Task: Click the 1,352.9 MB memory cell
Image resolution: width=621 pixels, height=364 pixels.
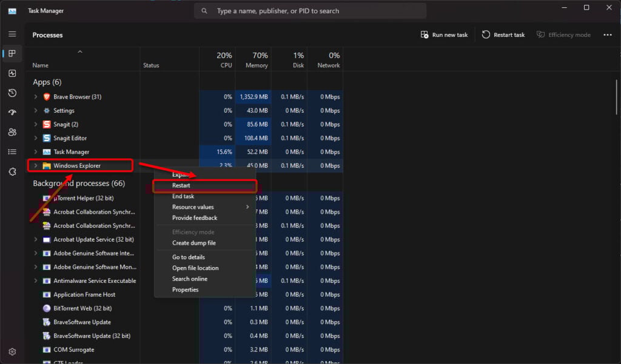Action: tap(253, 96)
